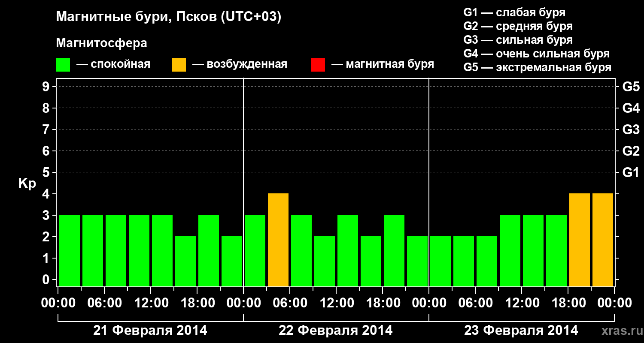Click the orange 'возбужденная' legend swatch

point(179,65)
